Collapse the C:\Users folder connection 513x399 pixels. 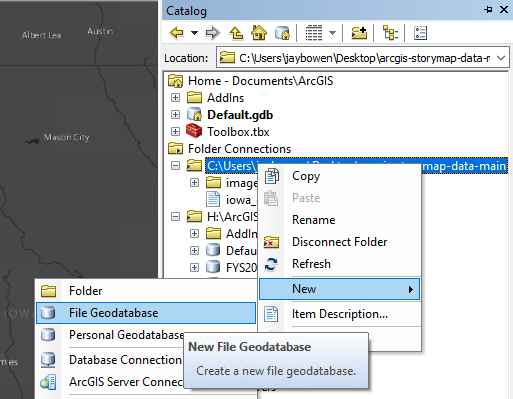tap(175, 166)
